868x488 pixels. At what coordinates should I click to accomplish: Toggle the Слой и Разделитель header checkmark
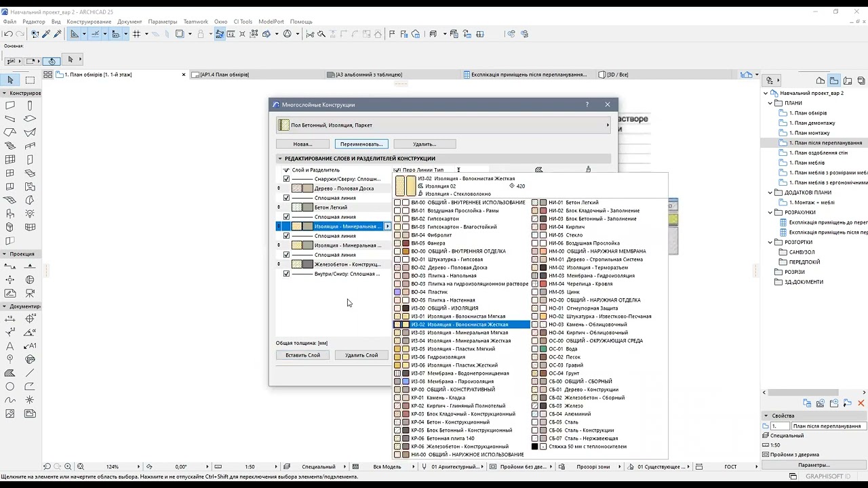[x=286, y=170]
